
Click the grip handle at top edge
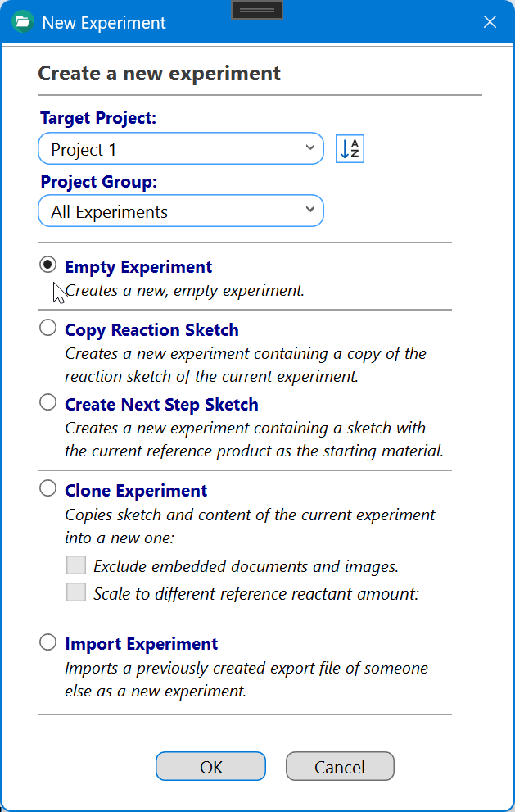(257, 10)
